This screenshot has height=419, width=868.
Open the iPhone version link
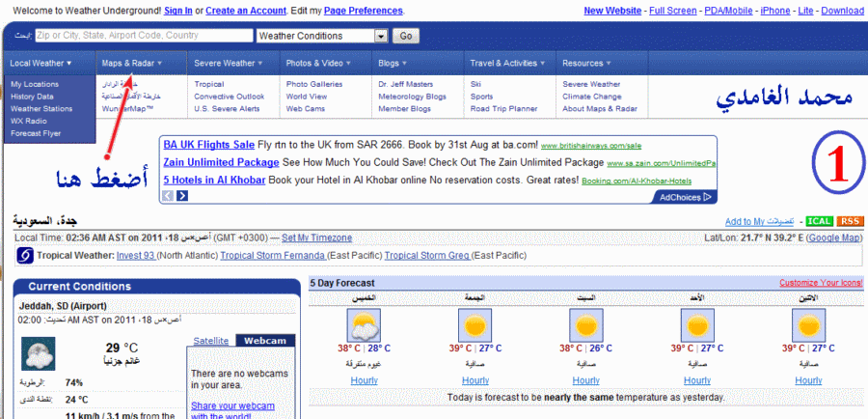(x=777, y=11)
